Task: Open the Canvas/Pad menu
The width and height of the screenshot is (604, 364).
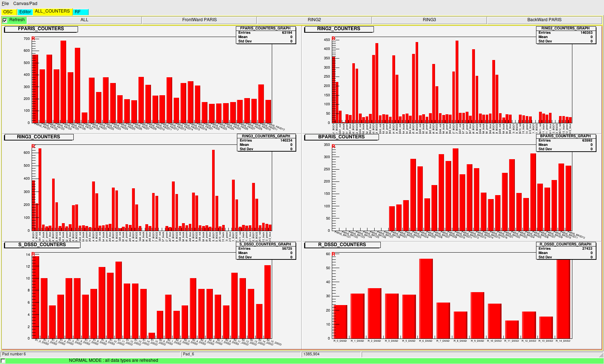Action: click(x=25, y=4)
